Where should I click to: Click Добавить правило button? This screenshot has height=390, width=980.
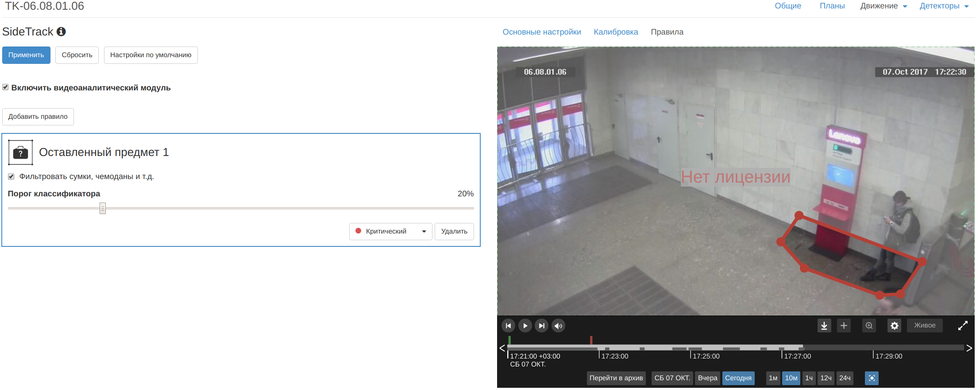click(x=38, y=117)
